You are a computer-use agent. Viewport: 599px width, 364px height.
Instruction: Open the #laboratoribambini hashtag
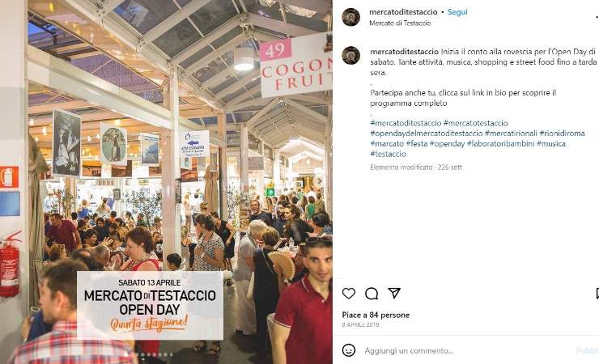[500, 144]
